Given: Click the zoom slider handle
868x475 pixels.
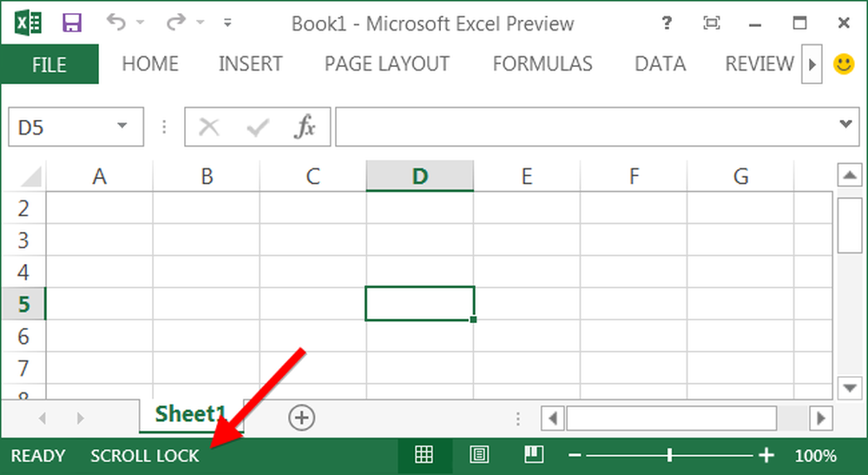Looking at the screenshot, I should pos(670,456).
